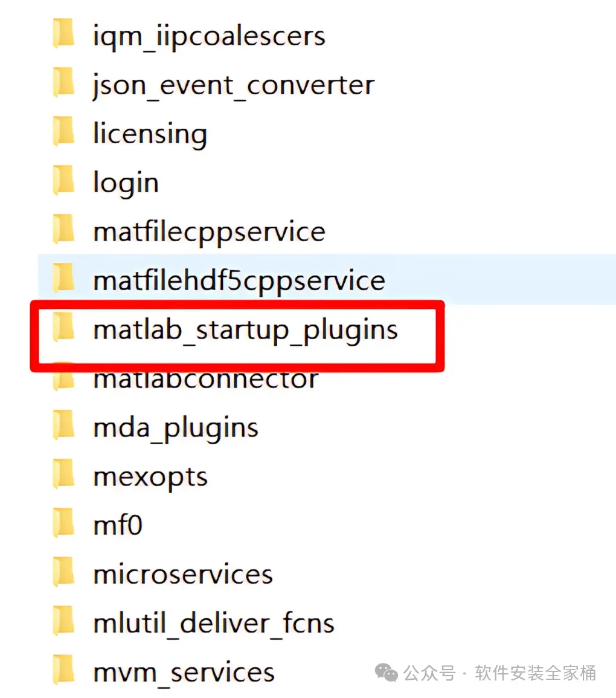Select the json_event_converter folder name

pyautogui.click(x=234, y=85)
